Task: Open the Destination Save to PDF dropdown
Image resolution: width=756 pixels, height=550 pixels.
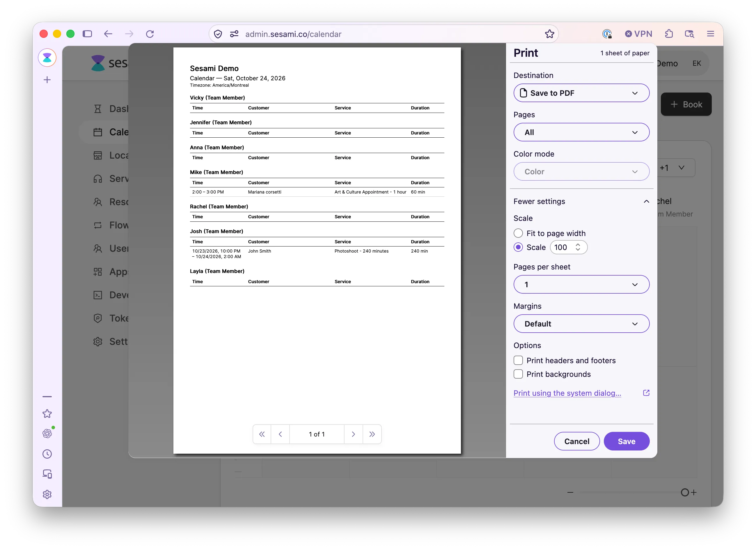Action: [581, 93]
